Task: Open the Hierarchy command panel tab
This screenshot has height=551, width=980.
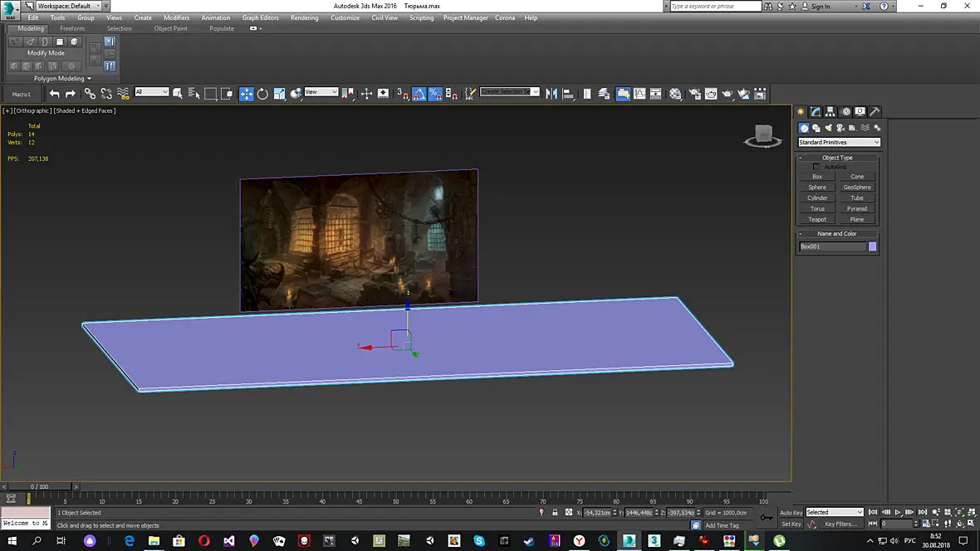Action: 830,111
